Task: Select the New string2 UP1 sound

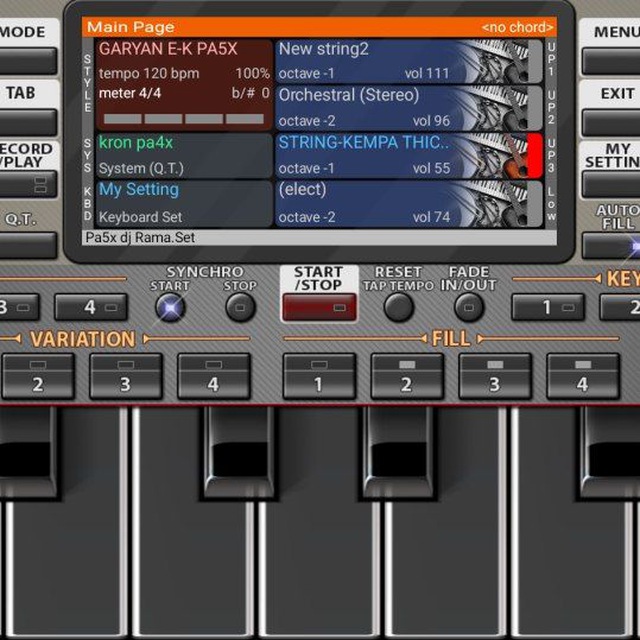Action: pos(402,61)
